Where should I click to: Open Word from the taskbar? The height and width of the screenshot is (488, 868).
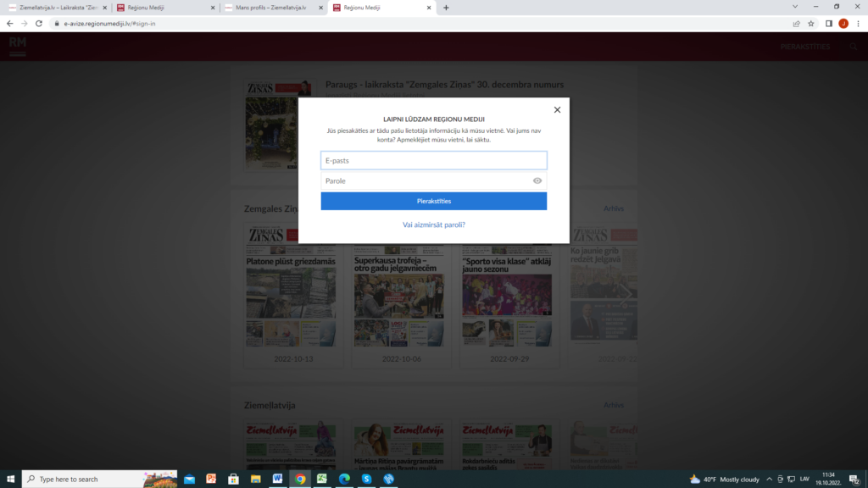pyautogui.click(x=277, y=479)
